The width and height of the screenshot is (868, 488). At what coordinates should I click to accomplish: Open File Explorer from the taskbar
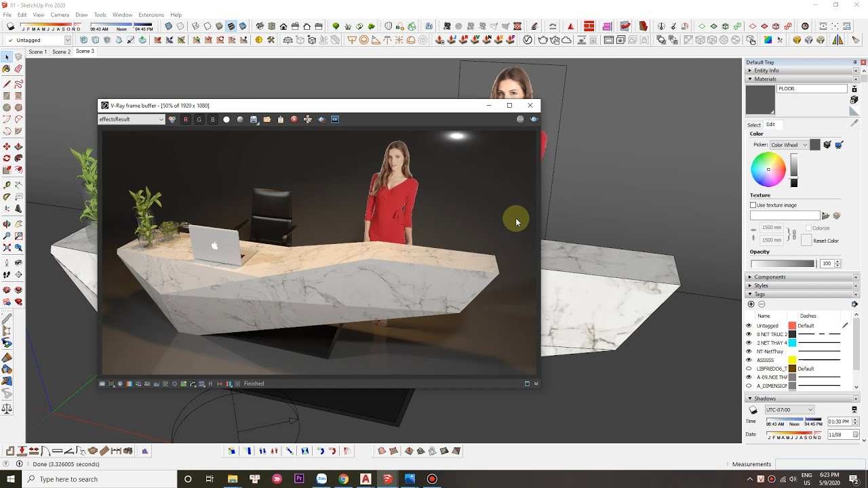point(233,479)
